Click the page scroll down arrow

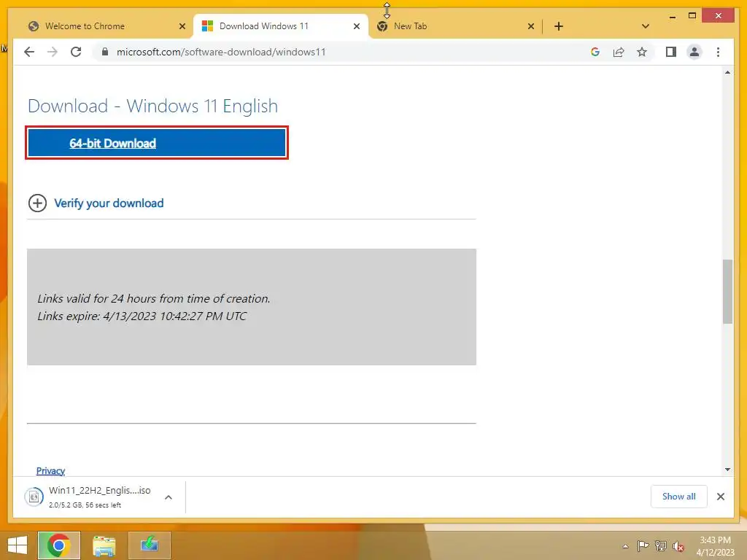click(727, 470)
